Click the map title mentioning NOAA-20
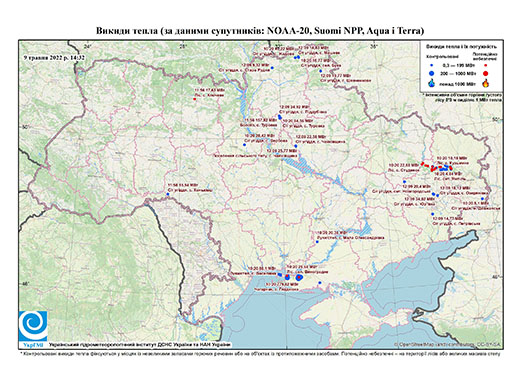520x368 pixels. [260, 31]
